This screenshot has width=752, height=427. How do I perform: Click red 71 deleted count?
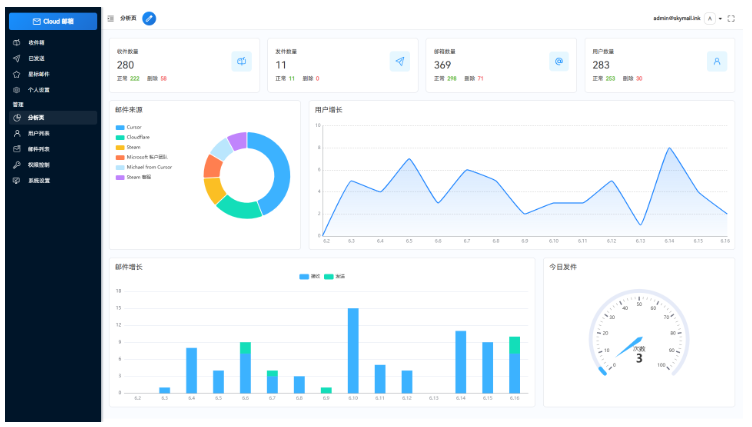481,79
